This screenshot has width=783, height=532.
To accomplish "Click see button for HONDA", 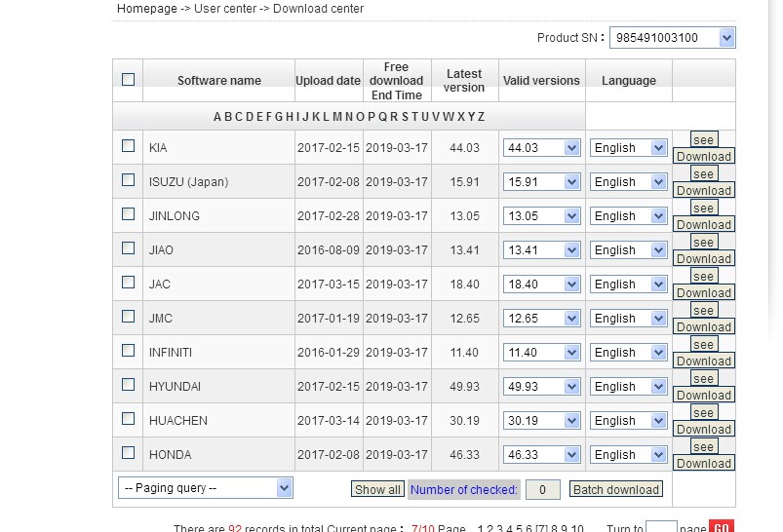I will point(704,446).
